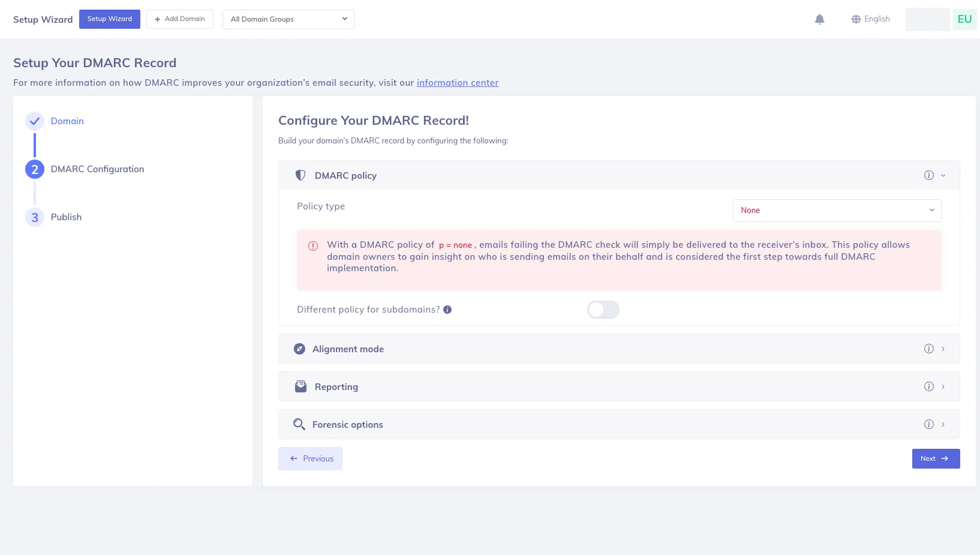Expand the Reporting section chevron
Viewport: 980px width, 555px height.
pyautogui.click(x=943, y=386)
